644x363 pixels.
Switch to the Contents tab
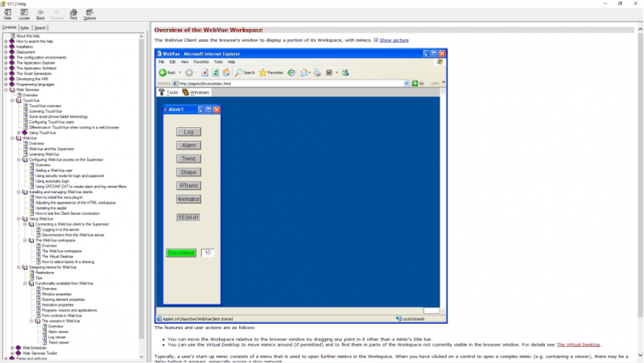click(x=9, y=27)
